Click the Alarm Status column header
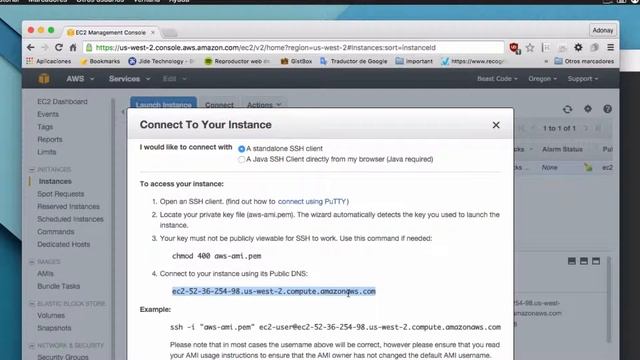Screen dimensions: 640x360 pyautogui.click(x=562, y=150)
